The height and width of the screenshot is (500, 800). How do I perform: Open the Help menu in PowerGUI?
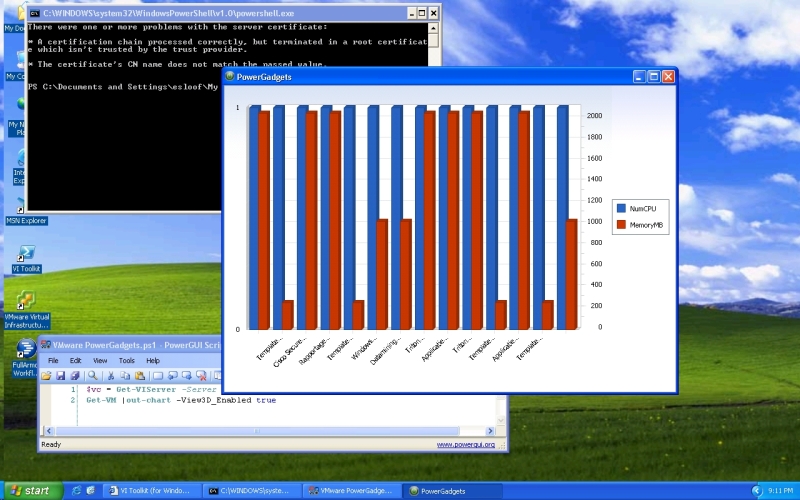point(153,360)
